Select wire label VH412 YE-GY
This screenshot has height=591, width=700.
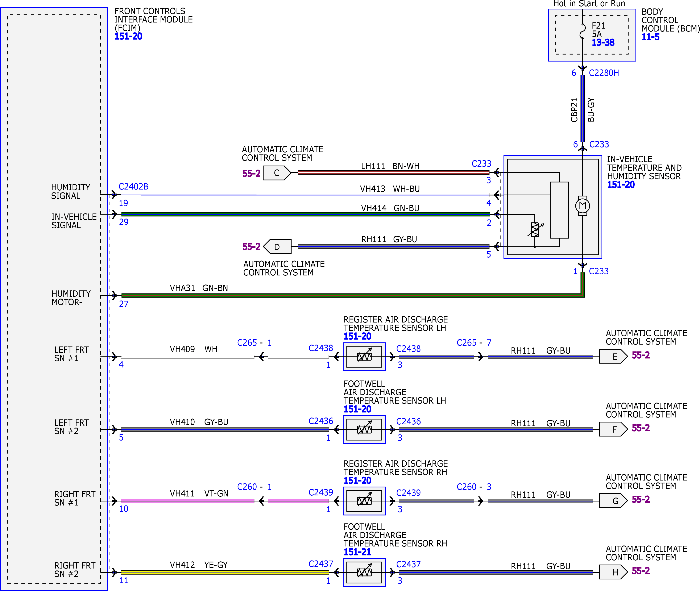(x=199, y=565)
